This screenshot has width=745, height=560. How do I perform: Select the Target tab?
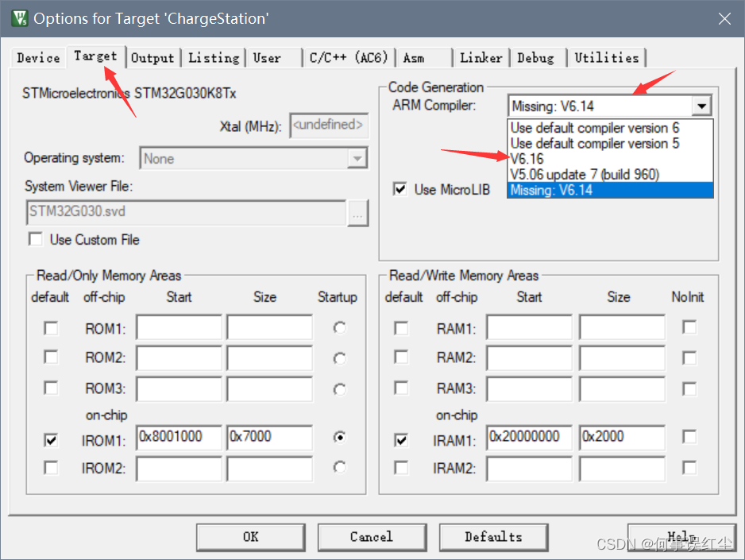[95, 56]
